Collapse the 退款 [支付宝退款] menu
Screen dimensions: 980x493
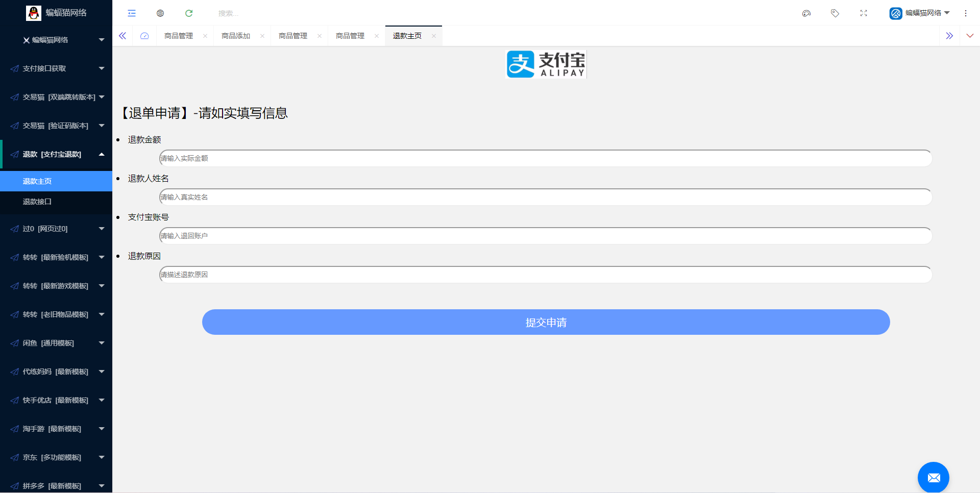pos(56,154)
